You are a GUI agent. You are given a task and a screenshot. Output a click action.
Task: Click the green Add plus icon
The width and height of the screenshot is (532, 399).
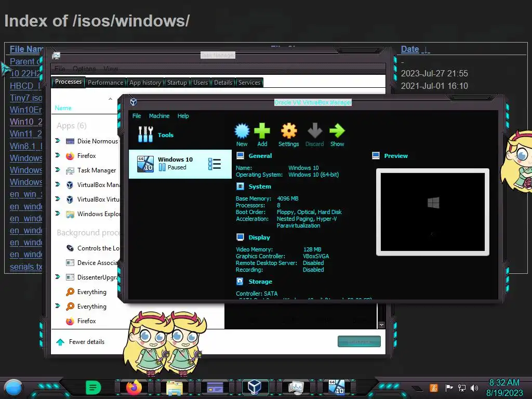coord(262,131)
